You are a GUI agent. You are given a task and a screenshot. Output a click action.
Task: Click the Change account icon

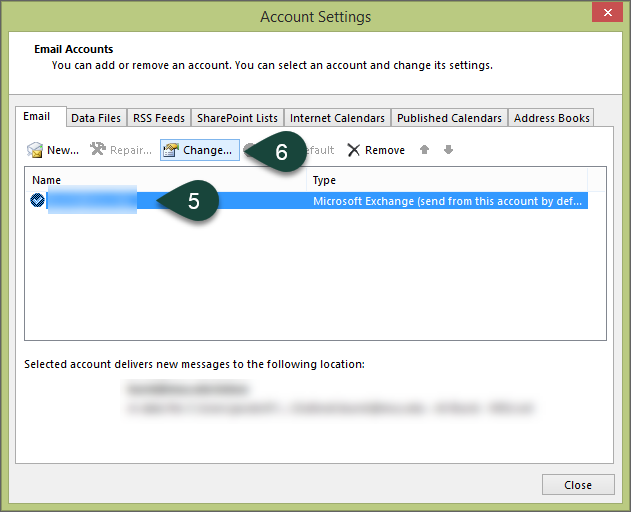(x=171, y=150)
